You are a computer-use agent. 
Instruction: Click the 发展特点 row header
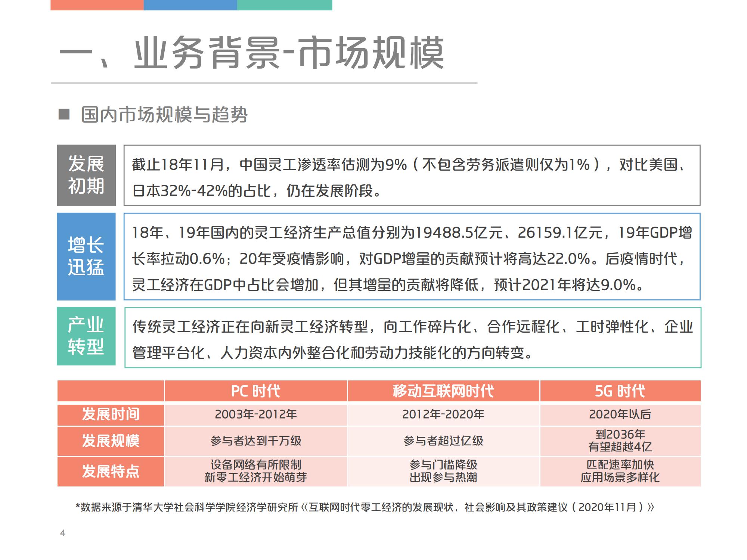pos(111,471)
